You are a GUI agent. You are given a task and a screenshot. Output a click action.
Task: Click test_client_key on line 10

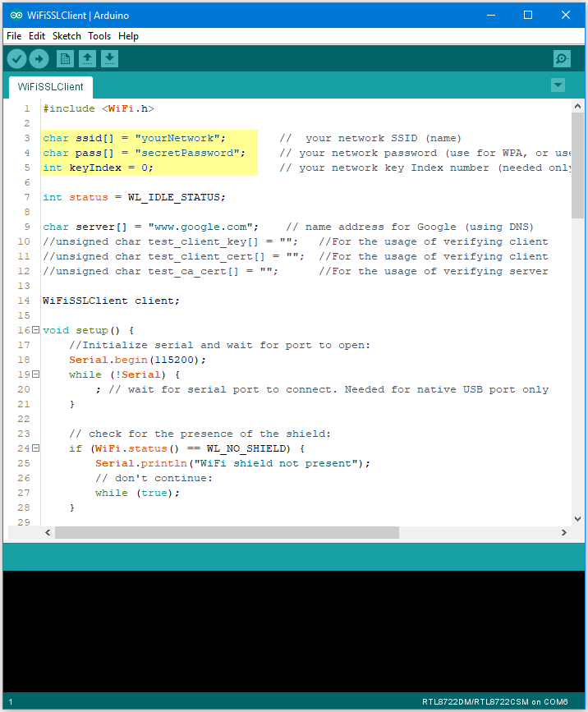197,241
